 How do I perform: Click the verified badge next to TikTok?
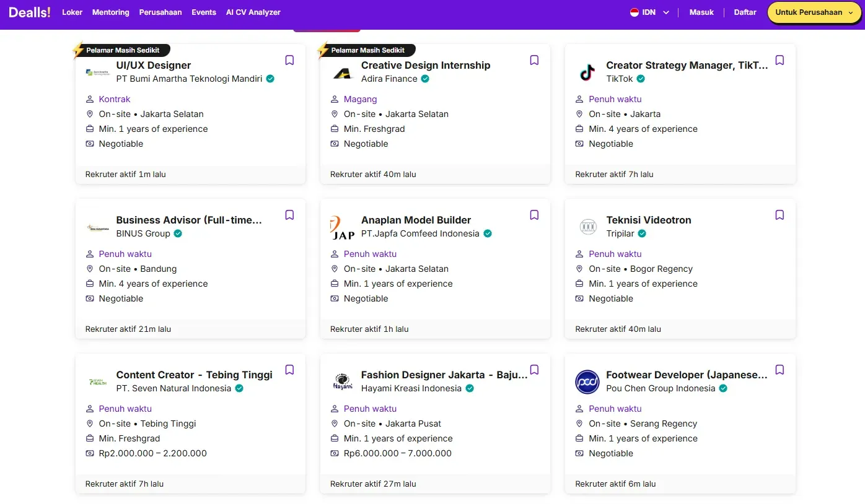[641, 79]
